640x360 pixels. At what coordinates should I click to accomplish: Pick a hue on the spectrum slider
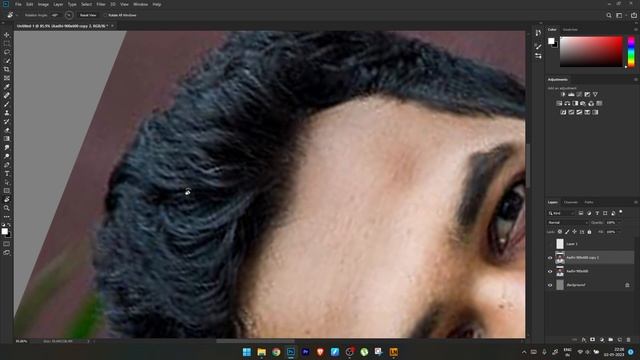tap(631, 52)
